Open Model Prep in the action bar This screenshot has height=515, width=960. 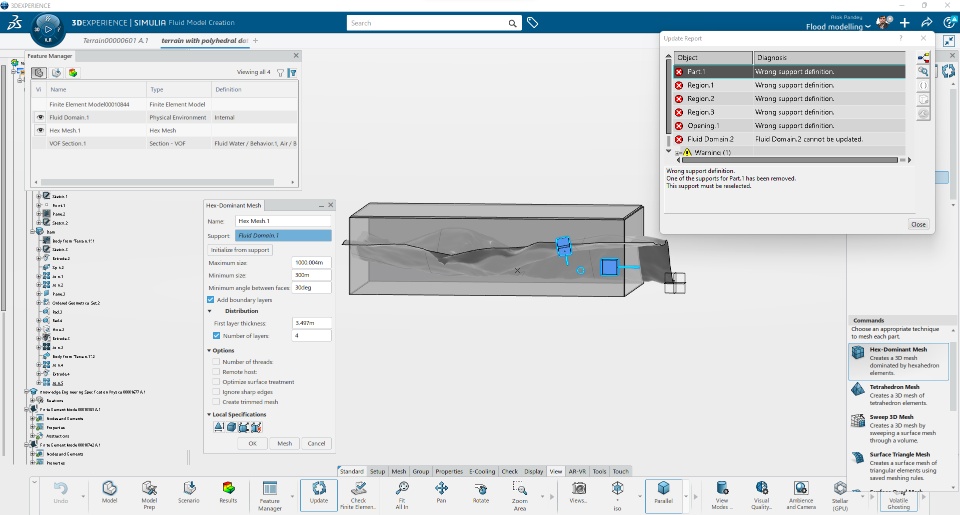[x=149, y=495]
